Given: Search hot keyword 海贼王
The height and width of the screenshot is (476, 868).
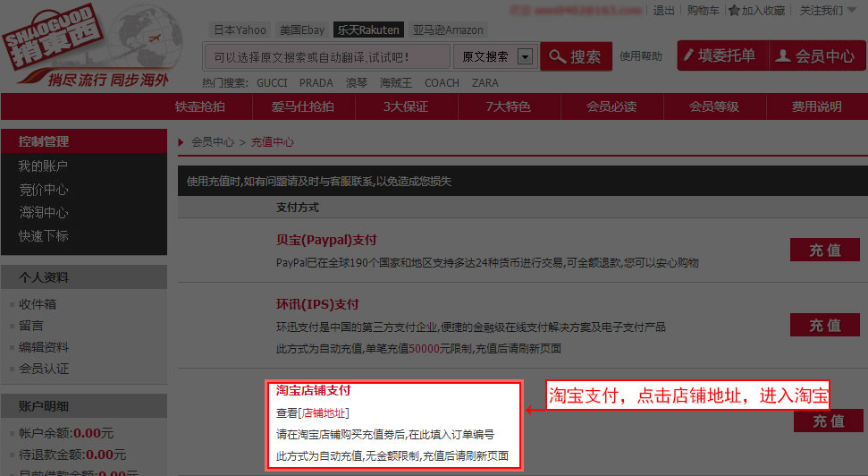Looking at the screenshot, I should tap(396, 82).
